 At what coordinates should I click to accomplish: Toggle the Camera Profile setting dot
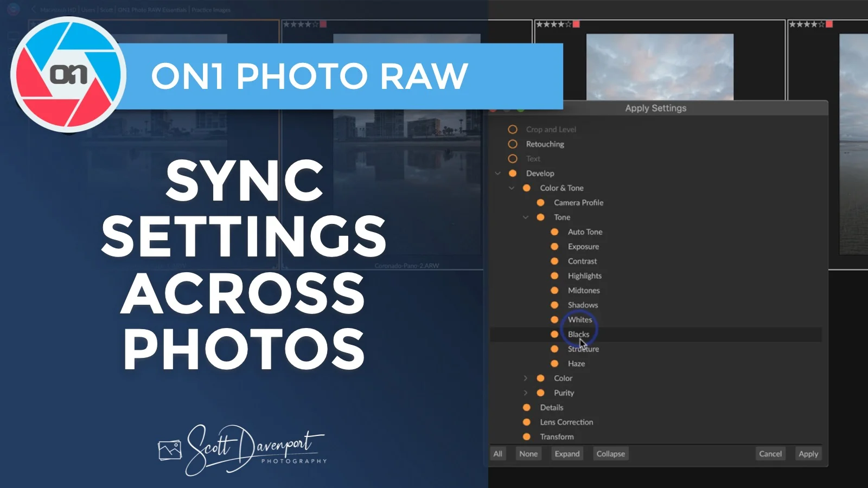pos(540,203)
